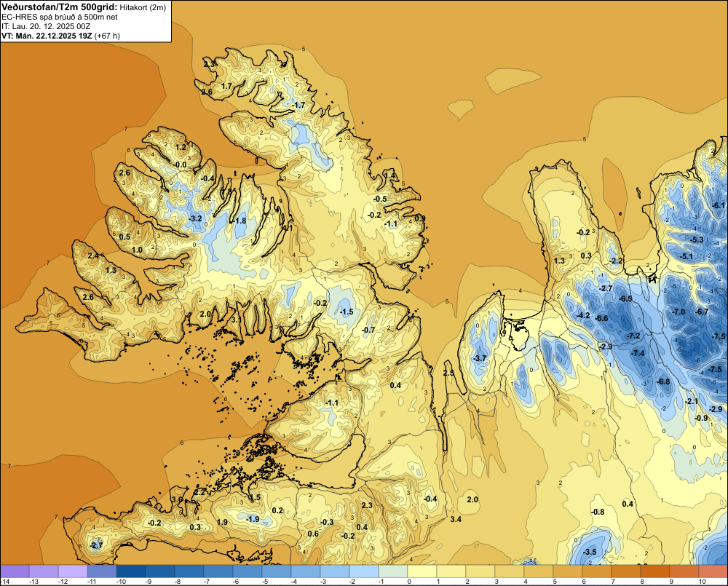Click the -2.2 temperature value
Viewport: 728px width, 586px height.
tap(616, 261)
